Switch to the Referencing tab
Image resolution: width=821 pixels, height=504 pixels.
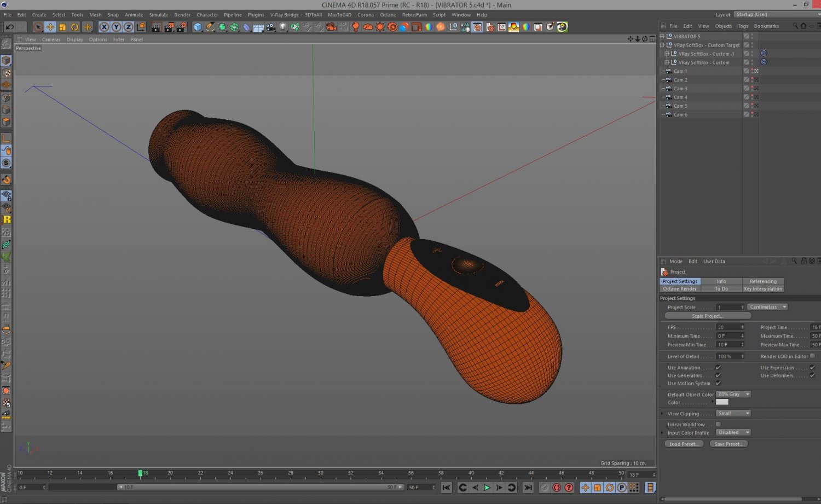point(763,281)
